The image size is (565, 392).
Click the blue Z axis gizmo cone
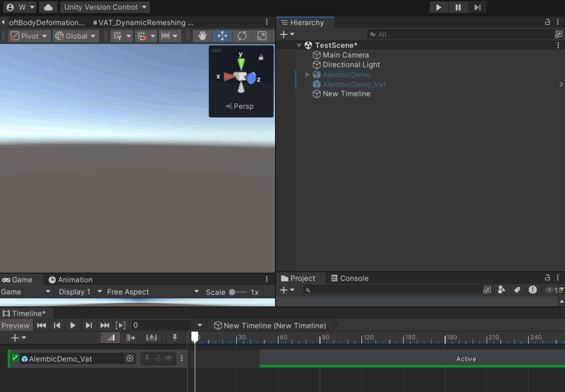(251, 78)
